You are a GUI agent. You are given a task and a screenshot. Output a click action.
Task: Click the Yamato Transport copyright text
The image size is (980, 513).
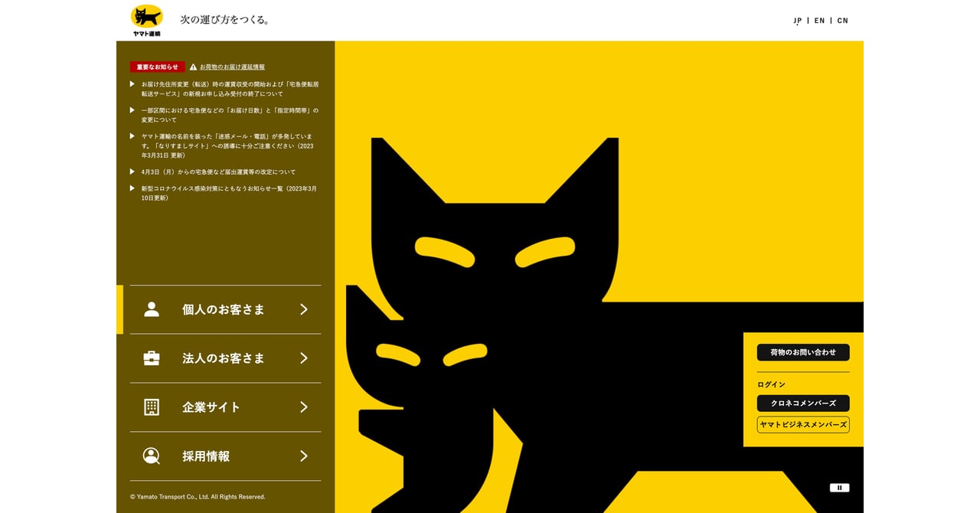(x=198, y=497)
